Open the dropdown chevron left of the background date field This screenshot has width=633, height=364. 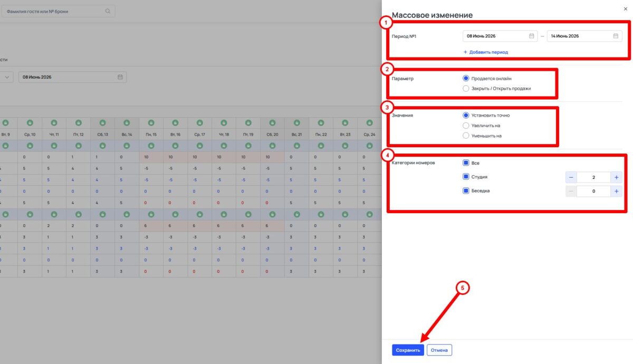7,77
